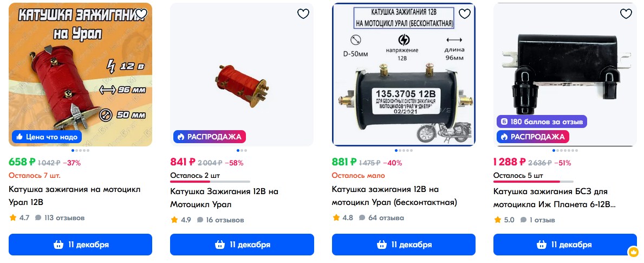644x263 pixels.
Task: Add the 841 ₽ coil to favorites
Action: (x=303, y=14)
